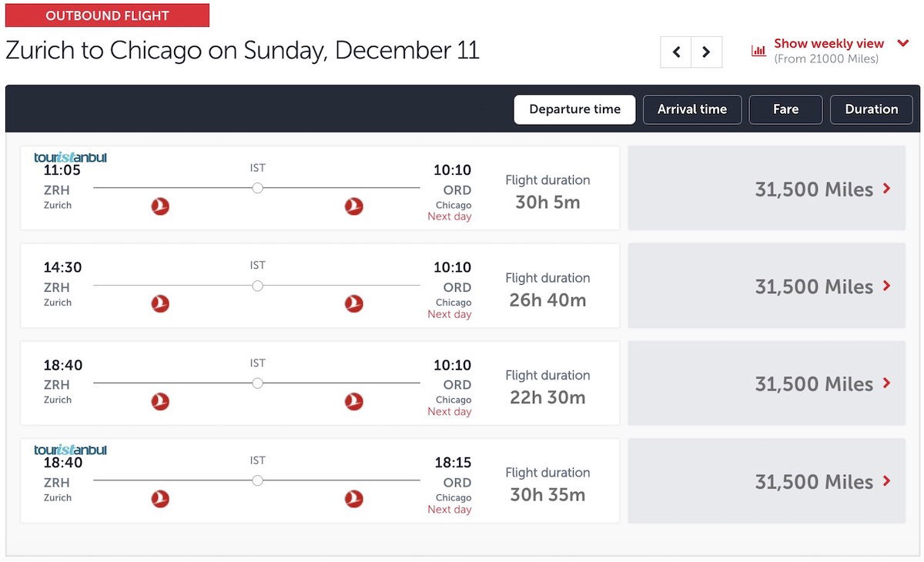924x562 pixels.
Task: Click the TourIstanbul logo on 18:15-arrival flight
Action: 70,450
